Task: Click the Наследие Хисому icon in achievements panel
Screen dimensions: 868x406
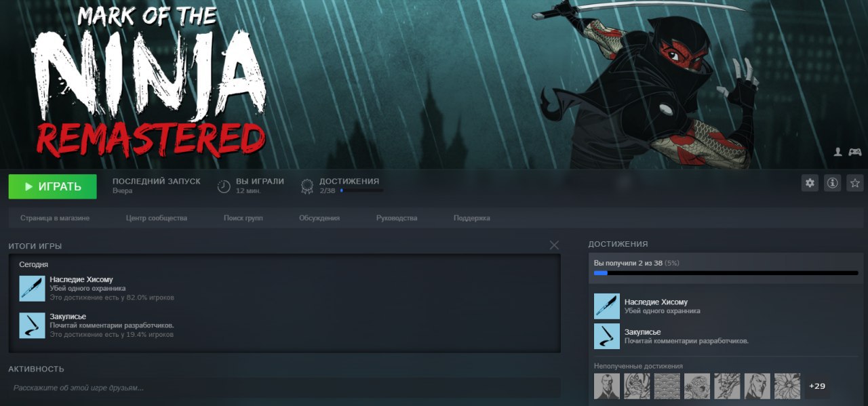Action: point(607,306)
